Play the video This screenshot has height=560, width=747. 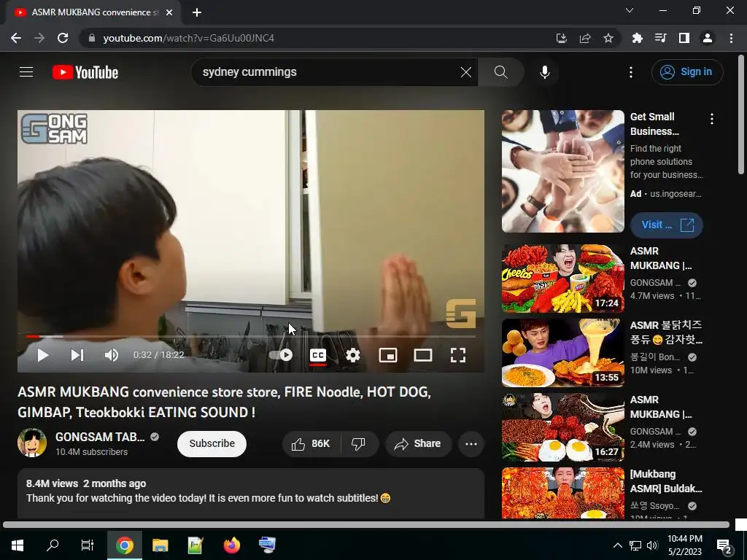[43, 355]
